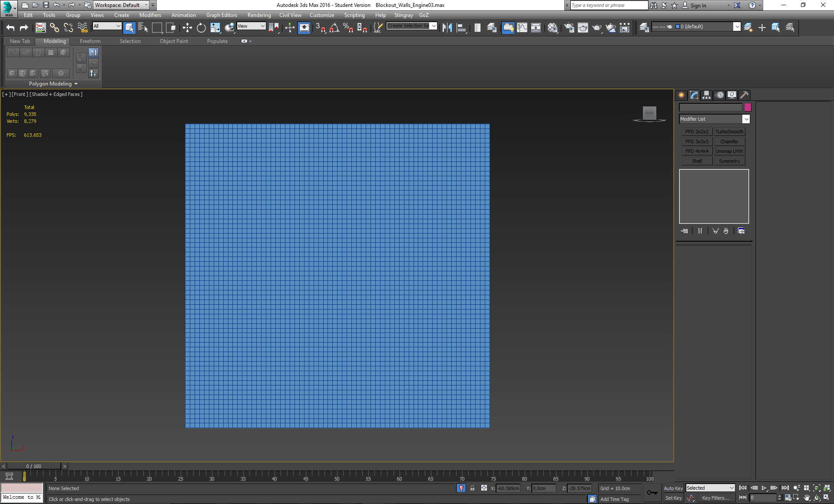Choose Rectangular Selection Region tool
This screenshot has width=834, height=504.
157,28
